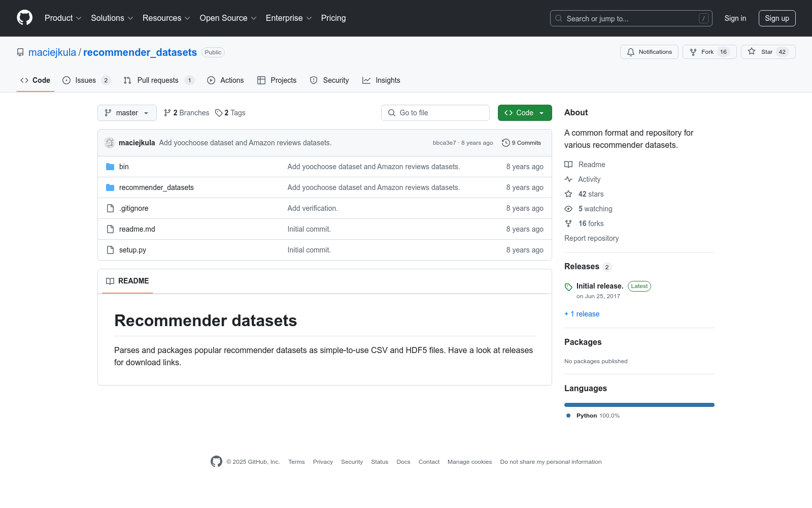This screenshot has width=812, height=508.
Task: Open Add verification commit message link
Action: click(x=313, y=208)
